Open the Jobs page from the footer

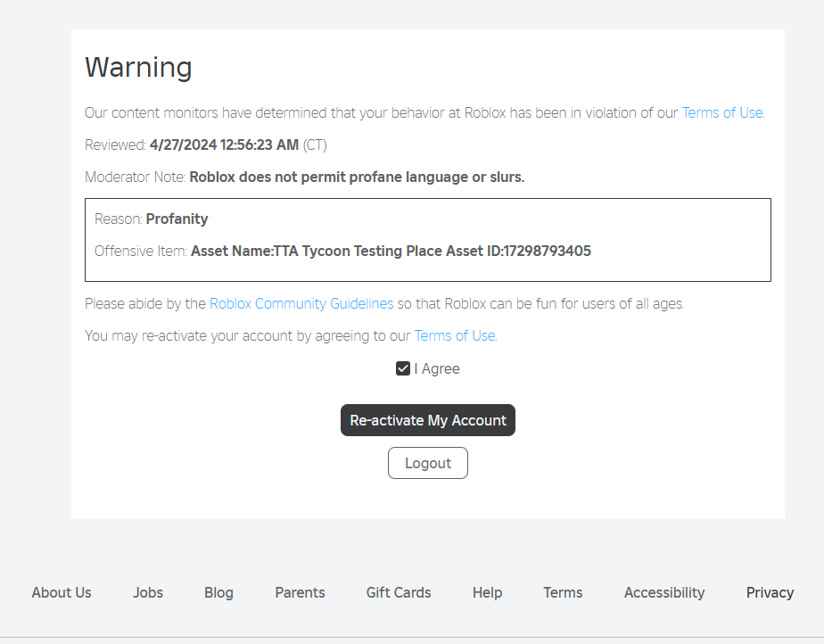point(147,592)
